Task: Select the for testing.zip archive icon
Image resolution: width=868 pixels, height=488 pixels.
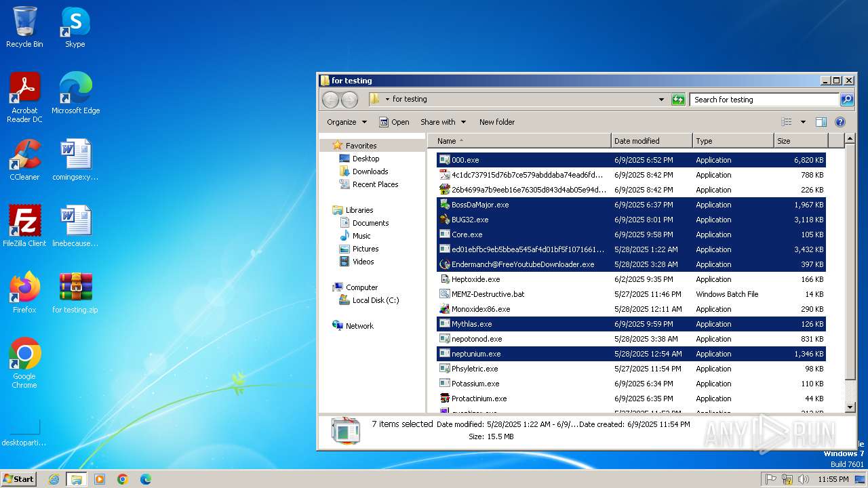Action: 75,292
